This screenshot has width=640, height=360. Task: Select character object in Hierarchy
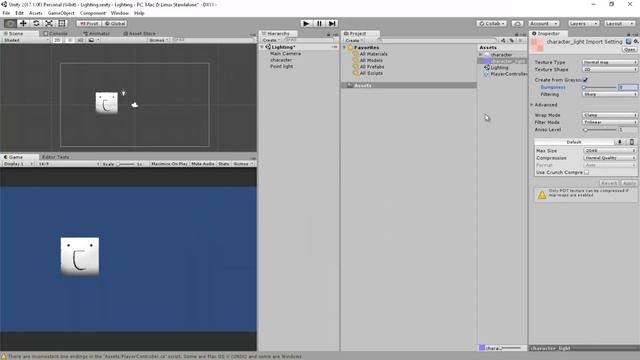pyautogui.click(x=281, y=60)
